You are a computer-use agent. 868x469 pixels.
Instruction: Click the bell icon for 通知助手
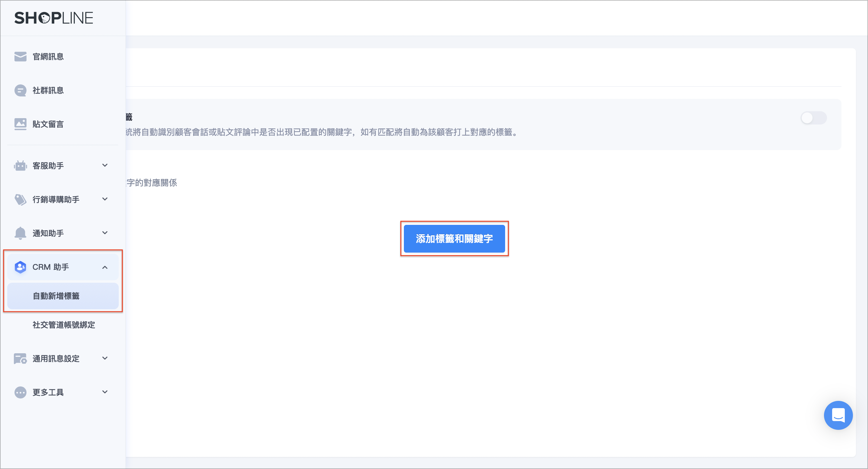(20, 233)
